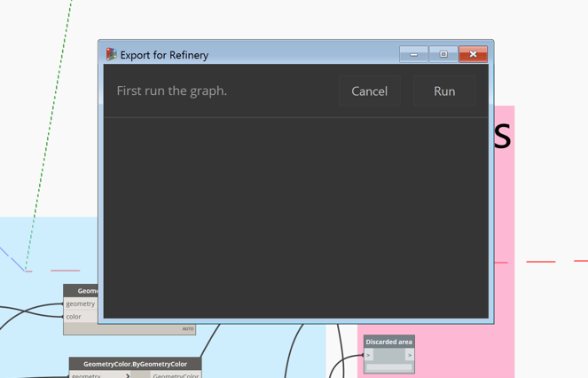Click Discarded area node input port arrow
The height and width of the screenshot is (378, 588).
click(x=369, y=355)
